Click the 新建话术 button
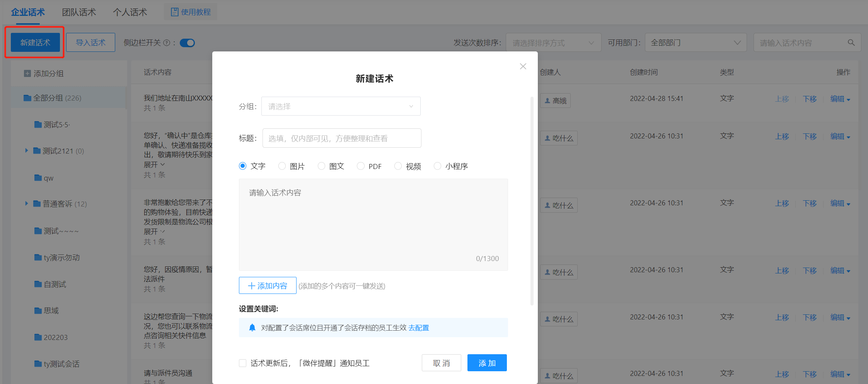 coord(35,43)
